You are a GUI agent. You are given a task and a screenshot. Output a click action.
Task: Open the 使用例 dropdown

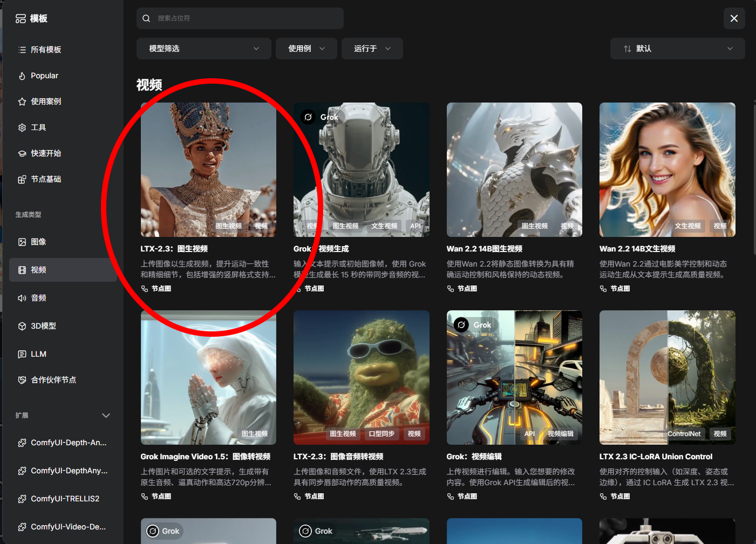tap(306, 49)
